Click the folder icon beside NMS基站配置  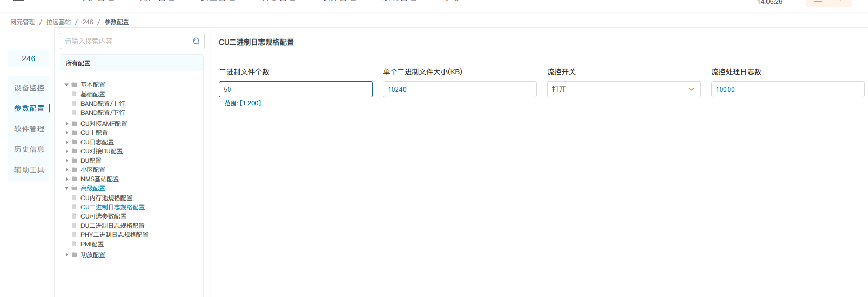[x=74, y=179]
